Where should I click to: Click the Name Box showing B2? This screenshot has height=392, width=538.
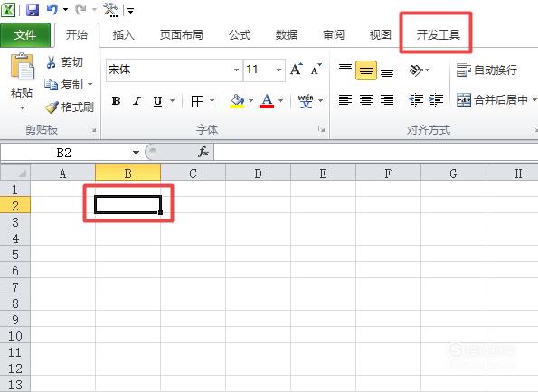[x=64, y=152]
